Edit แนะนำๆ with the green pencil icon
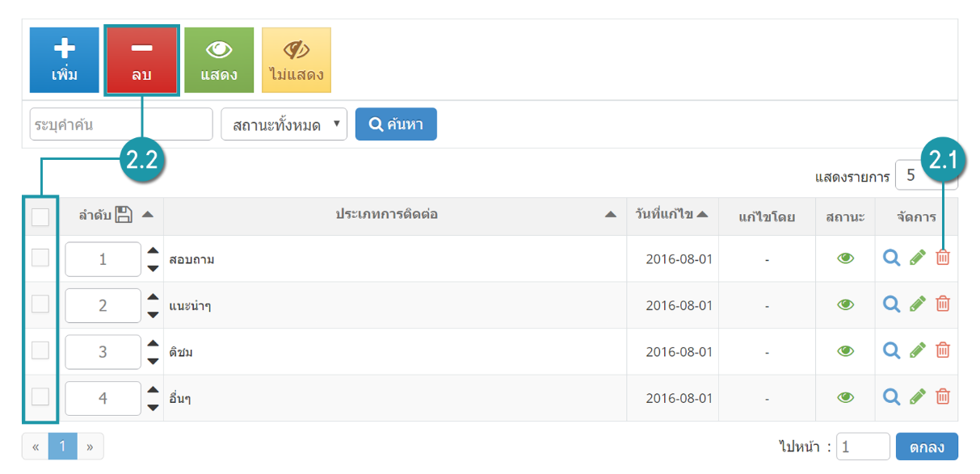This screenshot has height=474, width=980. (918, 304)
